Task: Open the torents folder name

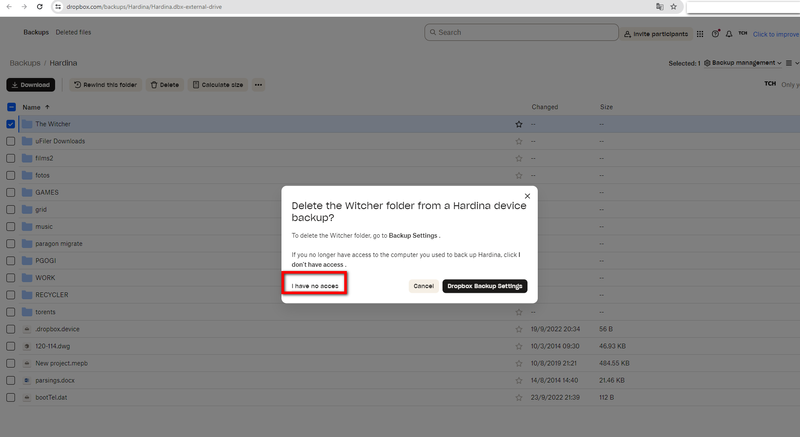Action: 45,312
